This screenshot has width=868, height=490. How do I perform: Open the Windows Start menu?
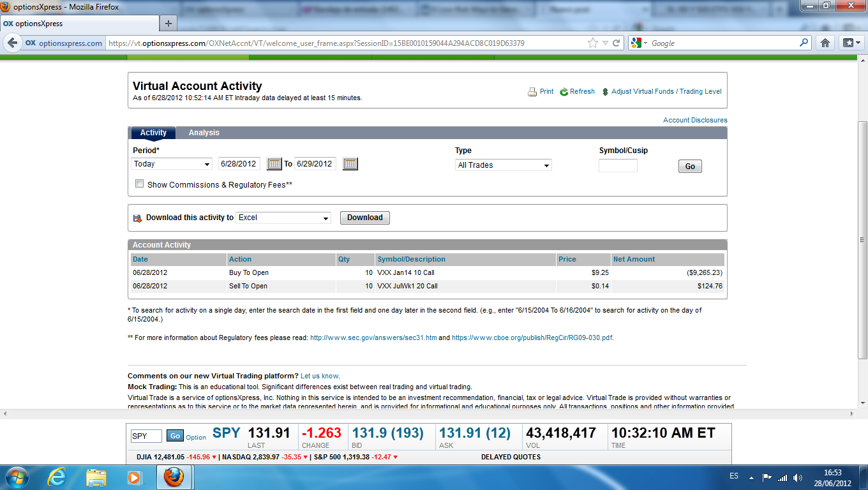click(16, 477)
